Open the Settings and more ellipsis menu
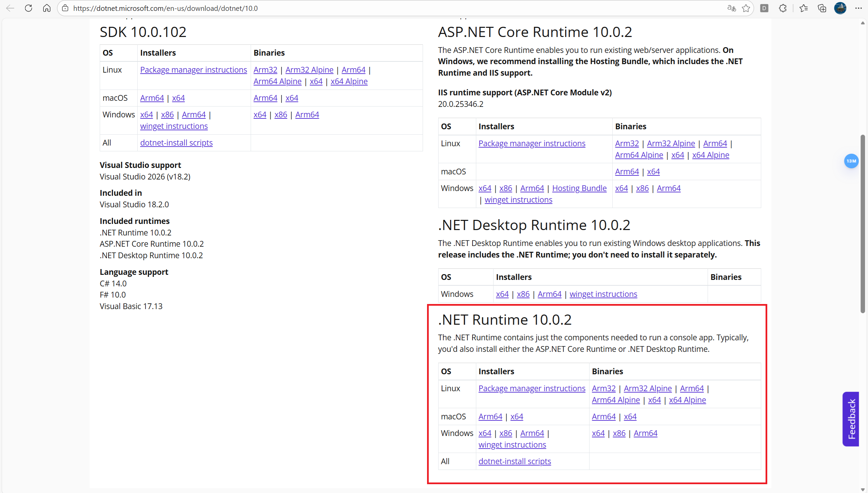Screen dimensions: 868x493 point(859,8)
